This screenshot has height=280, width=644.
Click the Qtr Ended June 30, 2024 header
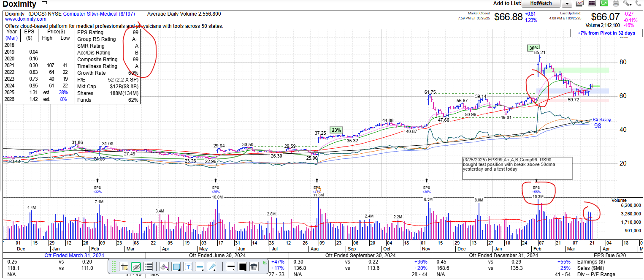(217, 256)
